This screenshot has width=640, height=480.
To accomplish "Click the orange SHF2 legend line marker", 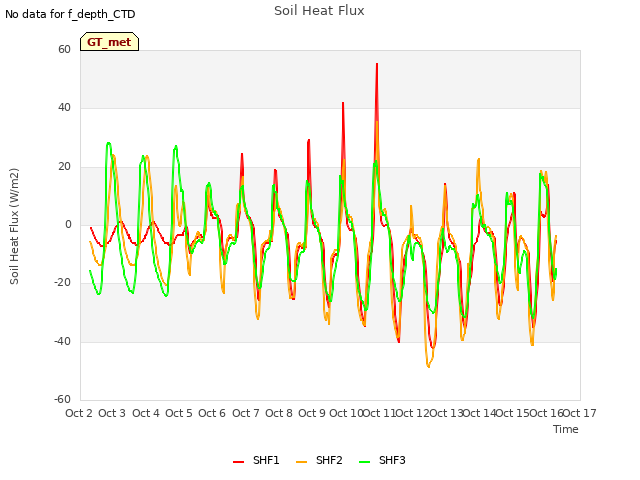I will [x=301, y=462].
